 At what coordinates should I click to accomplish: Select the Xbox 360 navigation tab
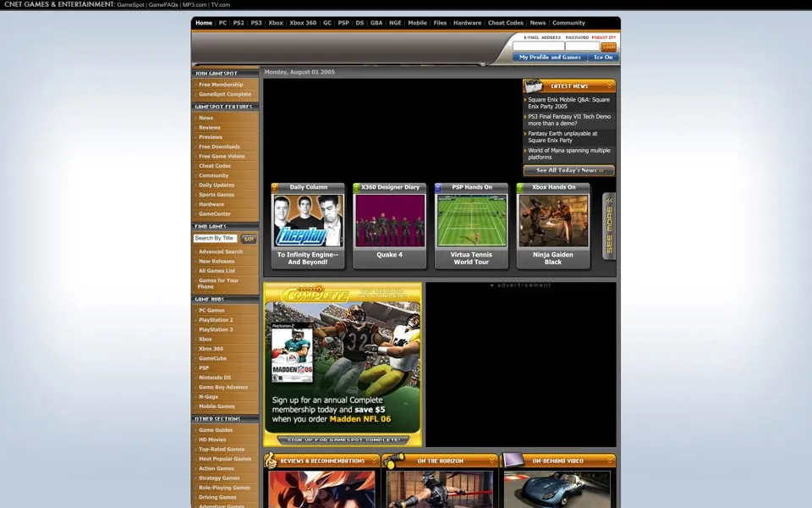[303, 23]
